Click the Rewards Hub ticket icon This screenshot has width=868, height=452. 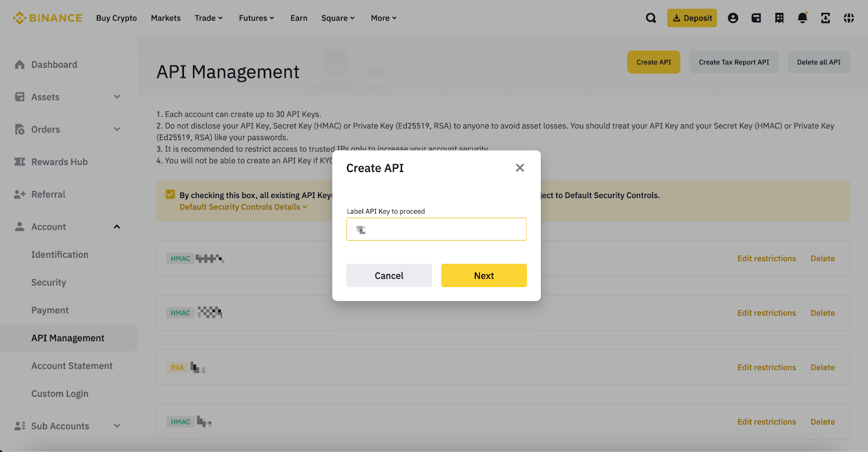pyautogui.click(x=20, y=162)
